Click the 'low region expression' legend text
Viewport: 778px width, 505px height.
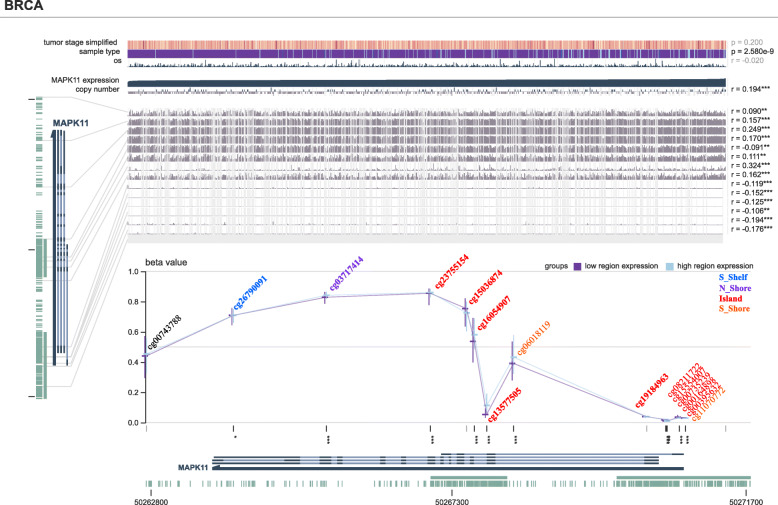(x=621, y=266)
